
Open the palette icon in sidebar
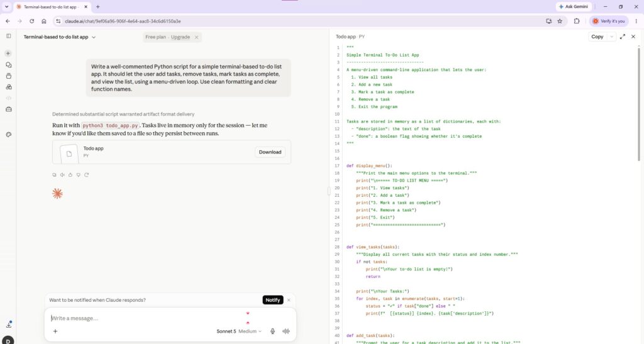[9, 135]
